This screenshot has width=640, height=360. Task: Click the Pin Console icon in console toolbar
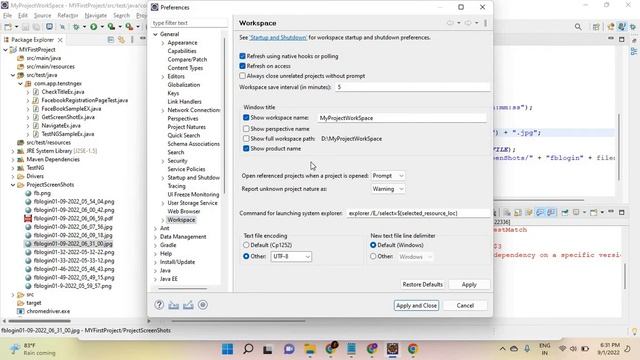565,212
